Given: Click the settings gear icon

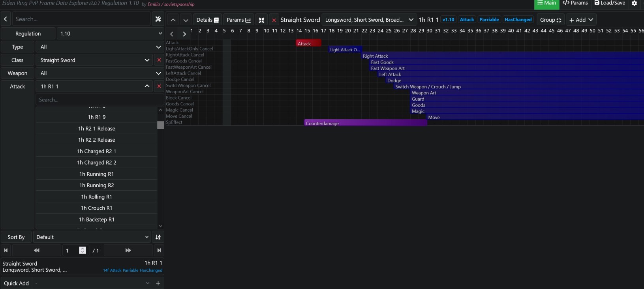Looking at the screenshot, I should [x=635, y=3].
